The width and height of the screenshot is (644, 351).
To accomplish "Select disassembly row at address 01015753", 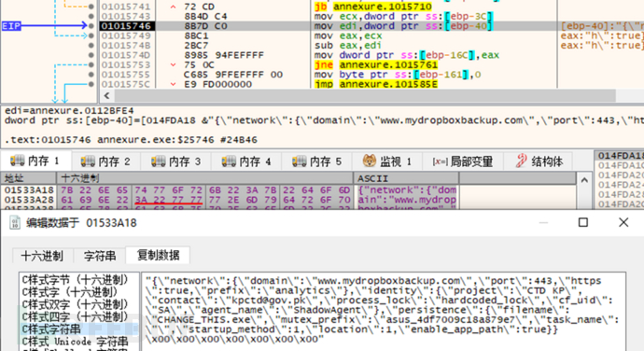I will (x=126, y=65).
